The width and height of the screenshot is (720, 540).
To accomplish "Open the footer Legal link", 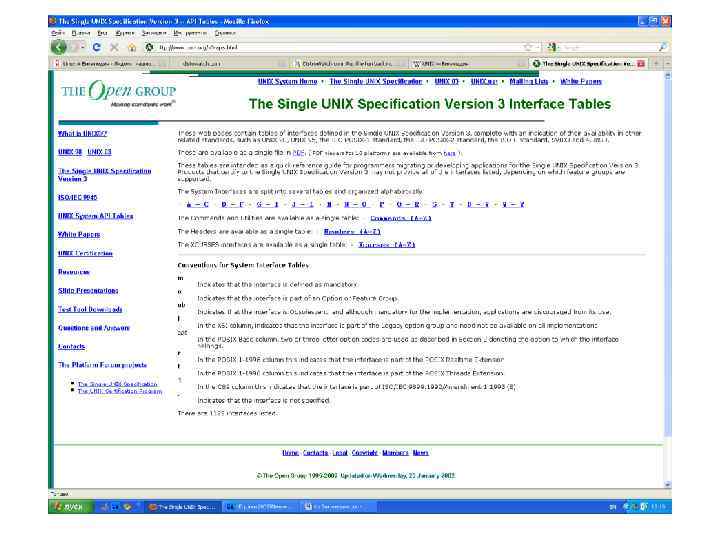I will pyautogui.click(x=340, y=453).
